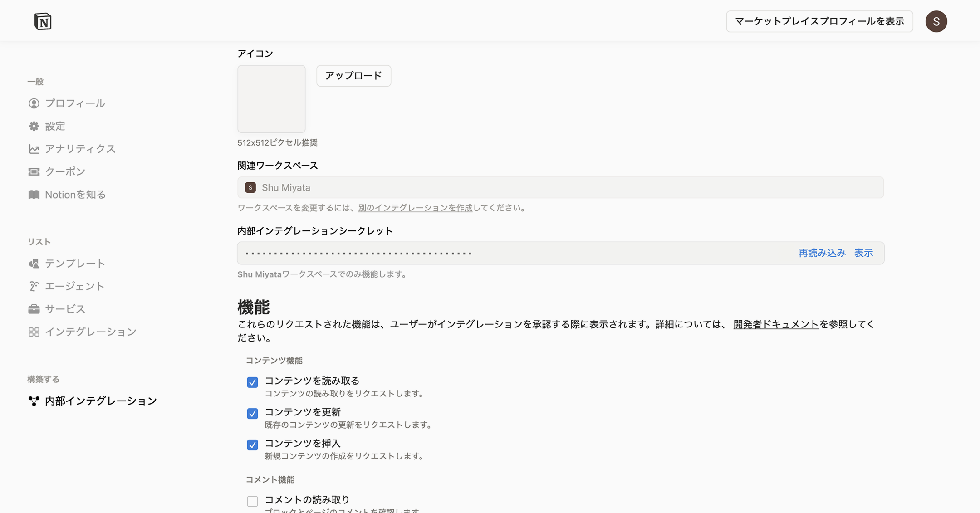
Task: Click the アップロード button
Action: (353, 76)
